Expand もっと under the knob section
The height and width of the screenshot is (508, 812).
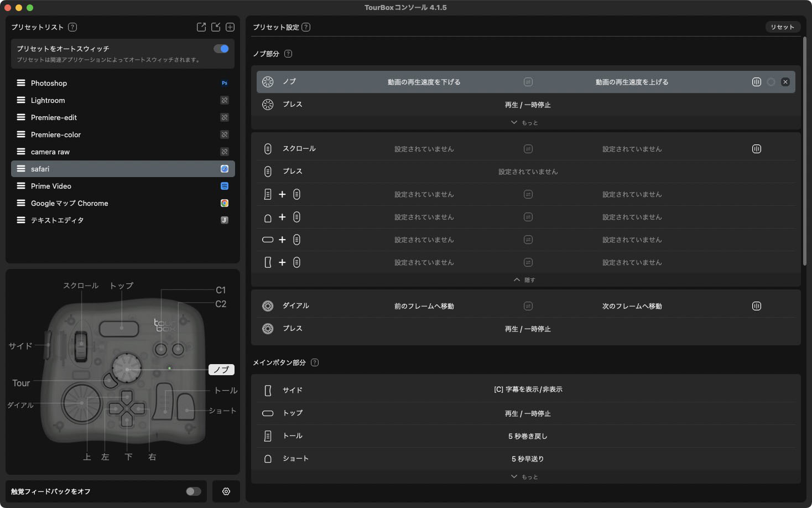[x=525, y=122]
